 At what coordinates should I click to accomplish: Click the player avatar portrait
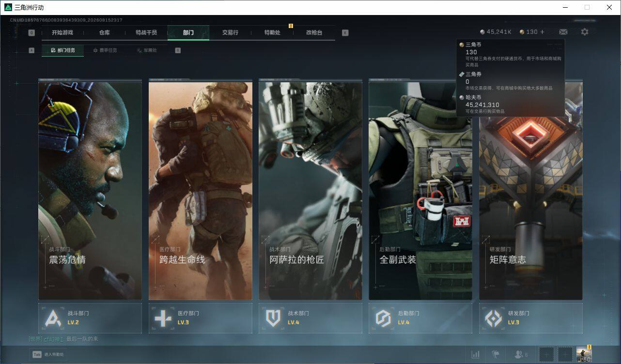pyautogui.click(x=584, y=355)
